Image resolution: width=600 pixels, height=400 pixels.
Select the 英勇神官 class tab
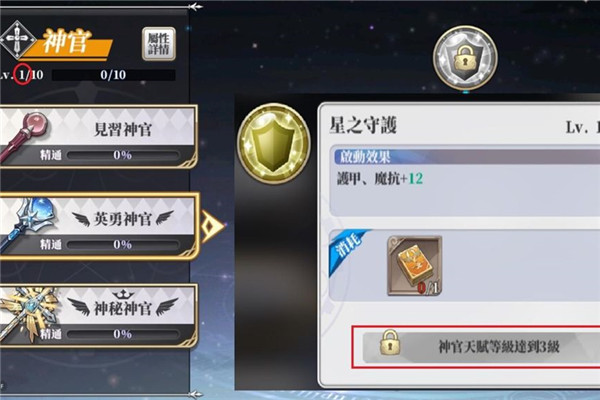(x=99, y=226)
